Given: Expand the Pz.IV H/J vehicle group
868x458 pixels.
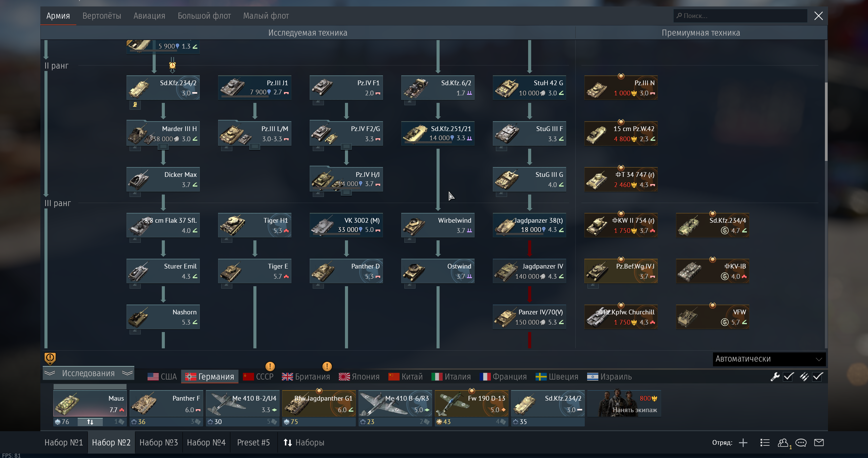Looking at the screenshot, I should (x=346, y=193).
